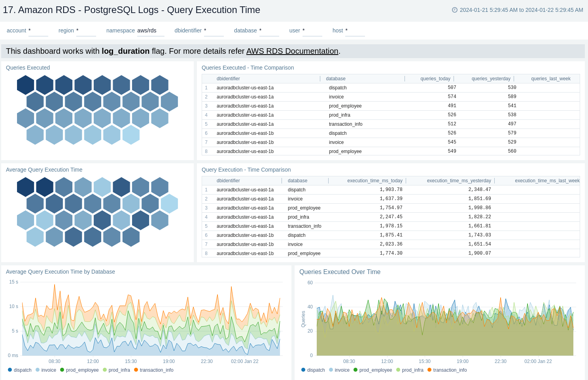
Task: Select the lightest hexagon in Average Query Execution Time panel
Action: click(170, 203)
